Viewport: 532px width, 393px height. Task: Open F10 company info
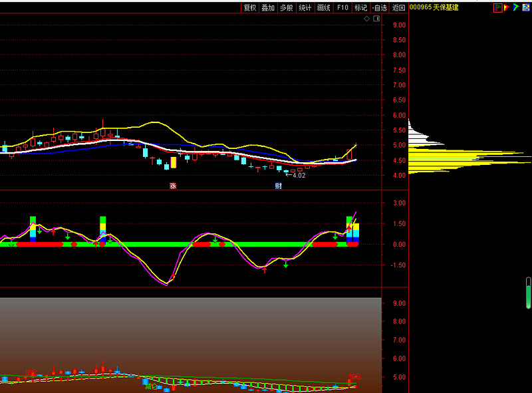[342, 8]
